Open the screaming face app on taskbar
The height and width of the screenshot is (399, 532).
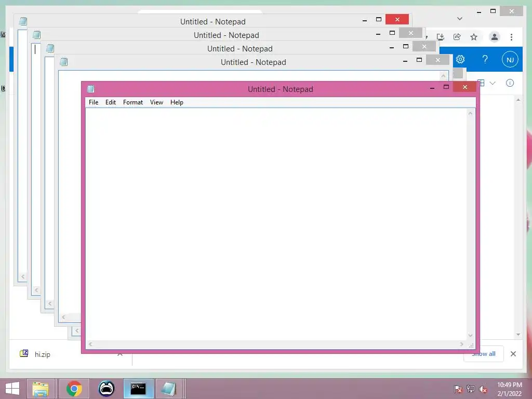point(106,389)
